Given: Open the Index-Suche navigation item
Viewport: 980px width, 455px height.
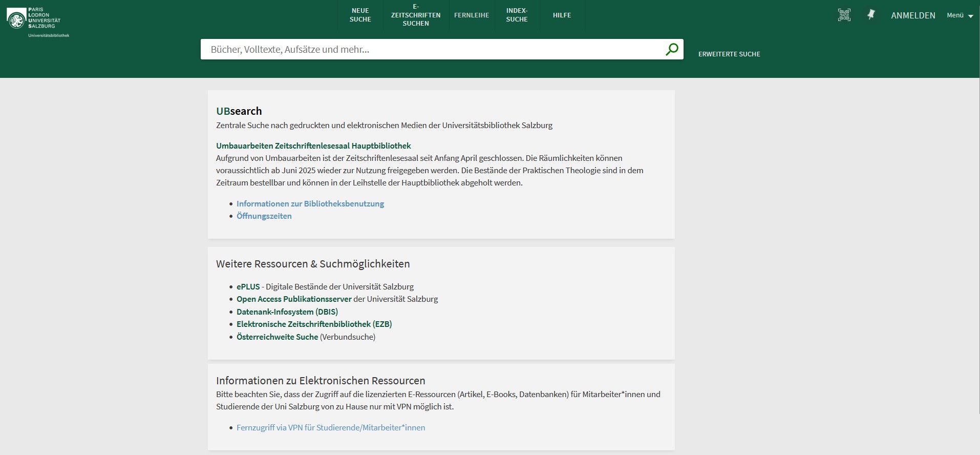Looking at the screenshot, I should (517, 15).
